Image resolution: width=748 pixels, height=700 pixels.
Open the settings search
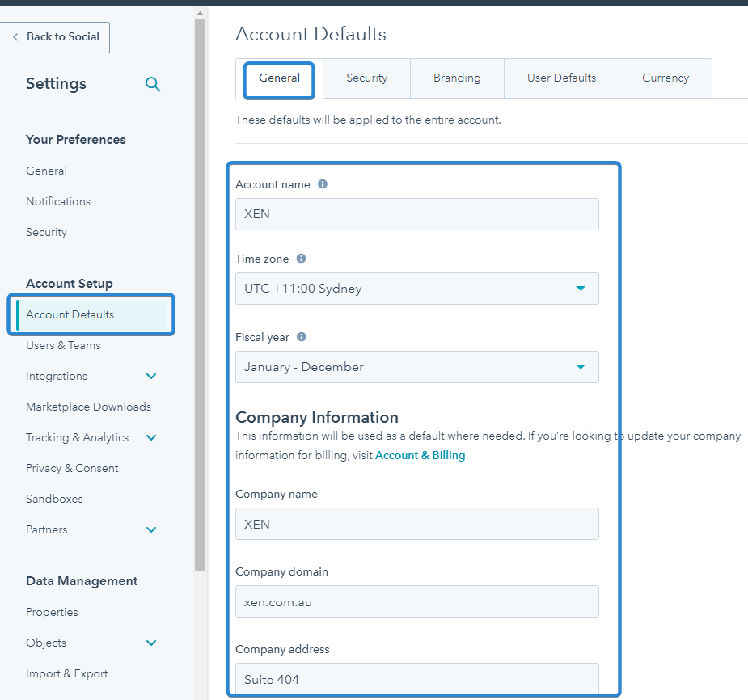(x=153, y=83)
